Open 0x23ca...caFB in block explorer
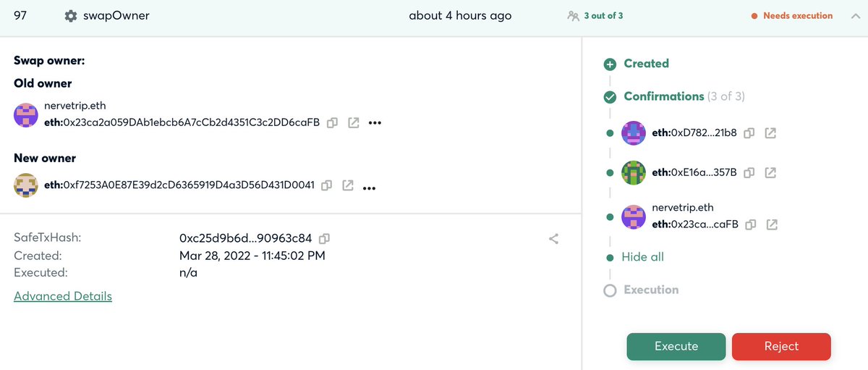The image size is (868, 370). click(772, 224)
